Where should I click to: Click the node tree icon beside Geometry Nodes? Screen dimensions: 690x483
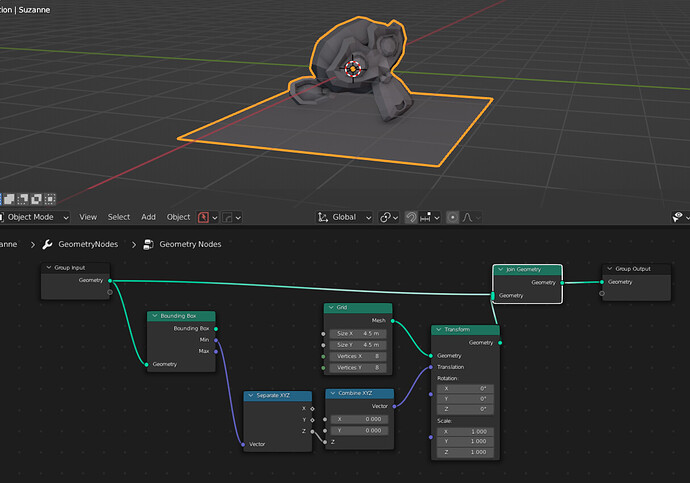coord(148,245)
